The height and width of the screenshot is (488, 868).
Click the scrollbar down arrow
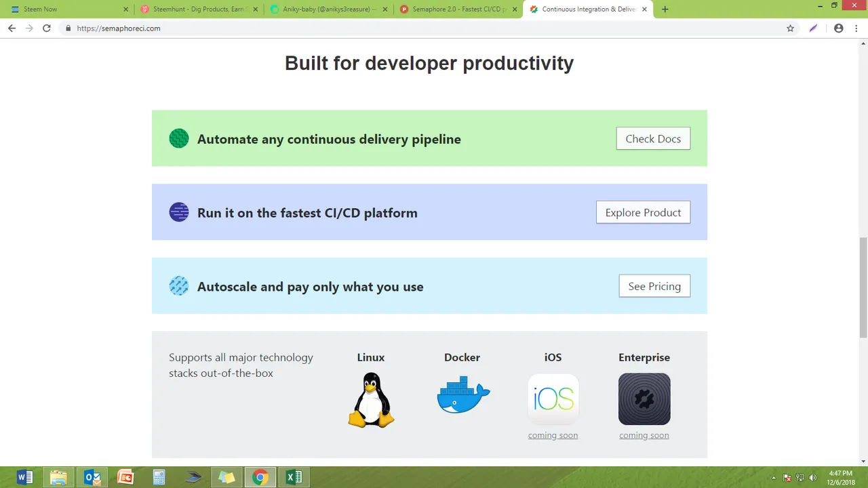[x=863, y=462]
